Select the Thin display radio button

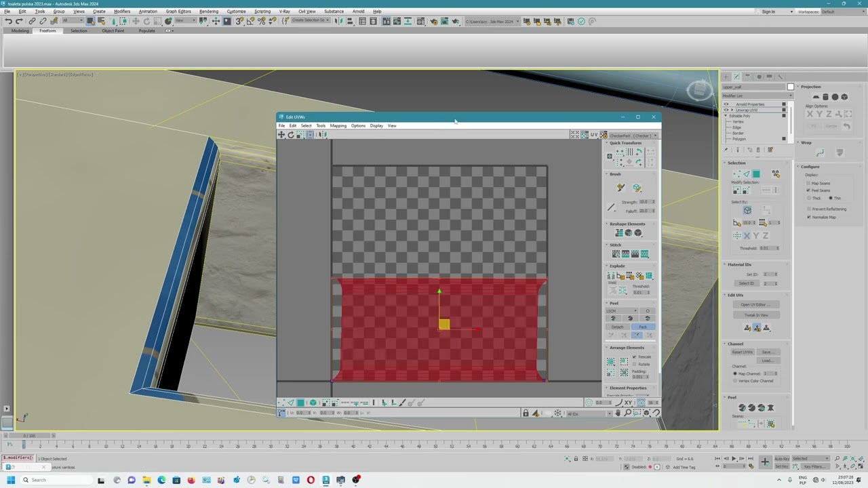pyautogui.click(x=831, y=198)
